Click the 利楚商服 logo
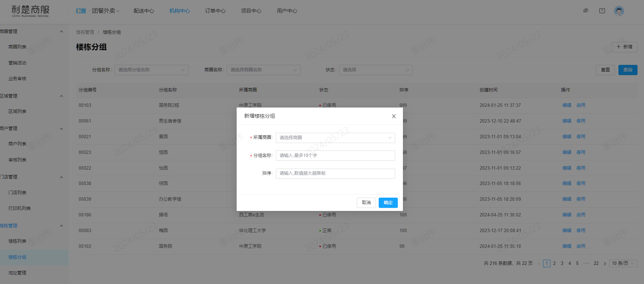Viewport: 644px width, 284px height. point(30,11)
